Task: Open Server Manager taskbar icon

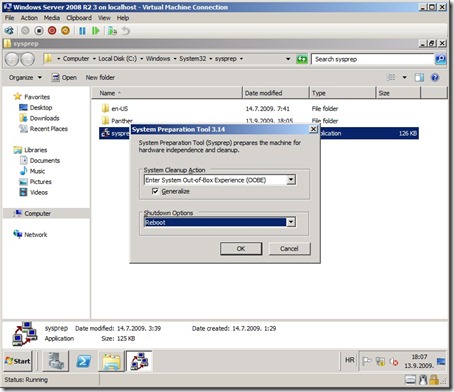Action: tap(56, 361)
